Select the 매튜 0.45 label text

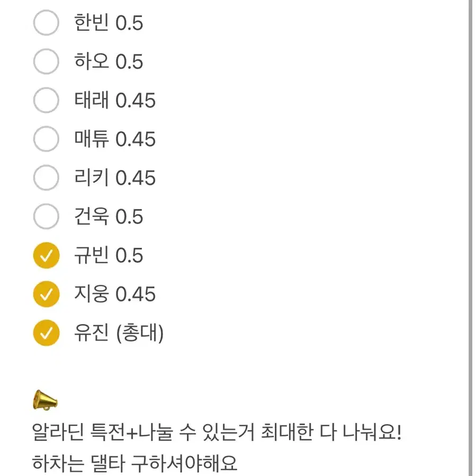114,139
